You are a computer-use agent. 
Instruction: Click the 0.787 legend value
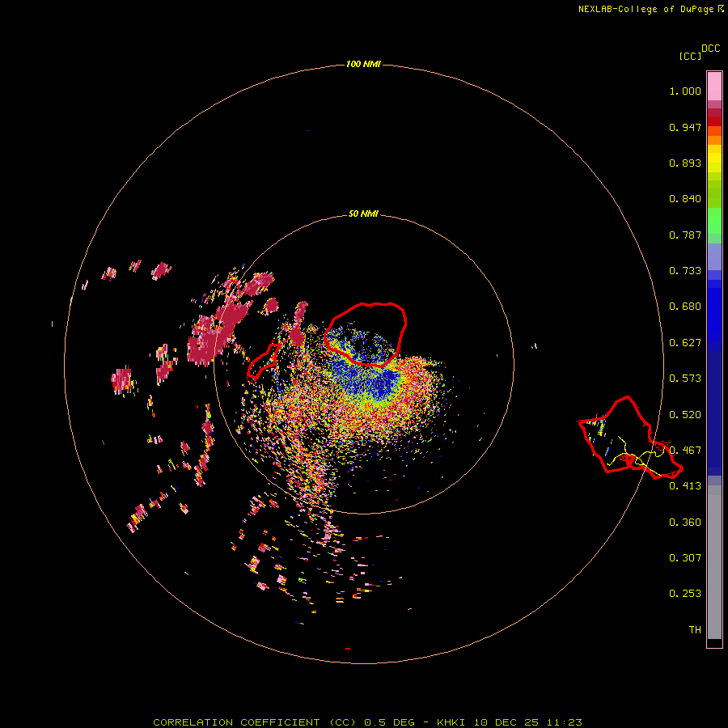coord(685,235)
